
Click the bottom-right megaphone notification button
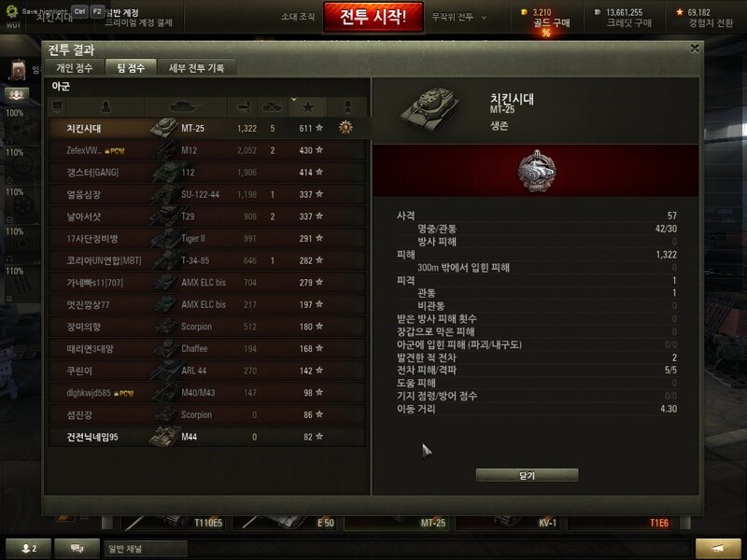[717, 548]
